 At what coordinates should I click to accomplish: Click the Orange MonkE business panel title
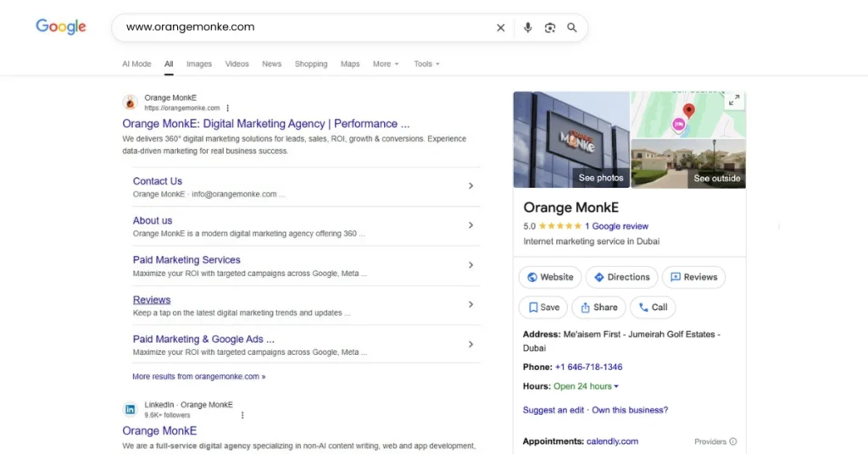coord(570,208)
